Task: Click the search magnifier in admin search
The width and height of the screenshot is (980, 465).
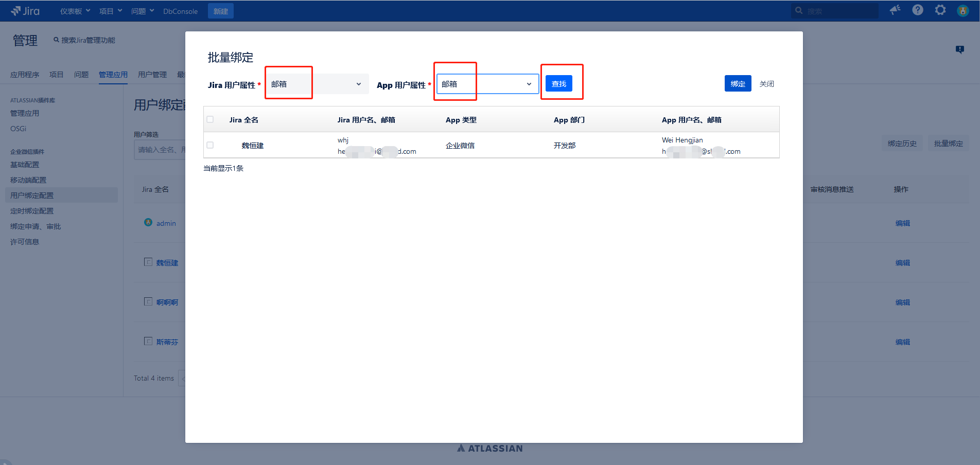Action: click(x=57, y=40)
